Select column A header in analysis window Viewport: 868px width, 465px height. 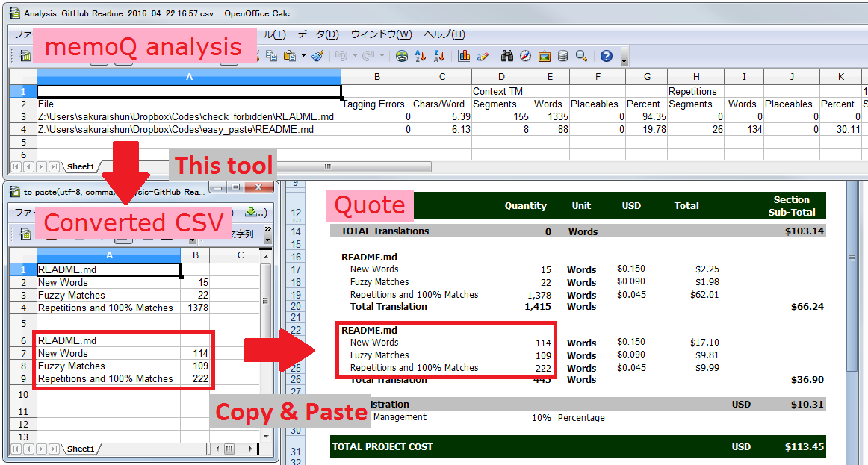click(189, 77)
